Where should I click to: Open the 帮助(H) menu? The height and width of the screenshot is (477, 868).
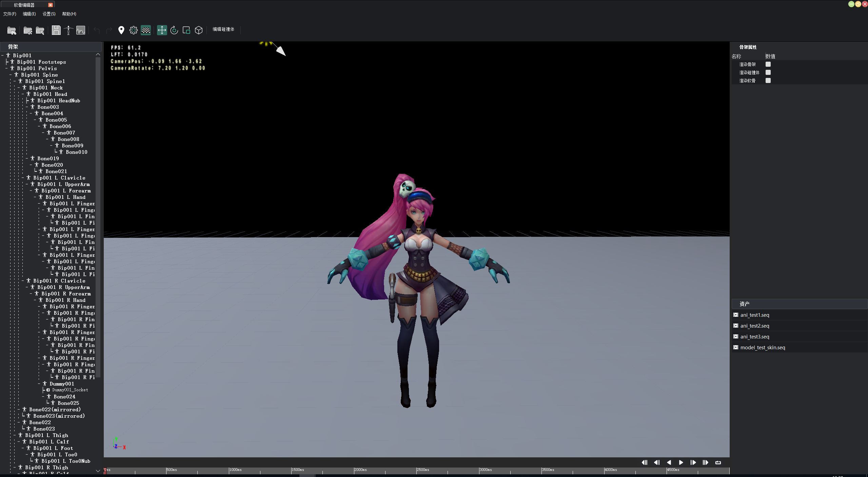pyautogui.click(x=69, y=14)
